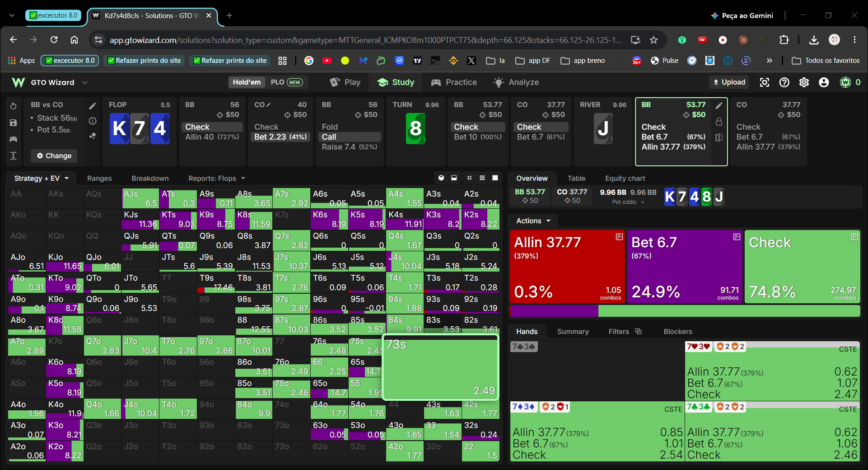The image size is (868, 470).
Task: Open the Equity chart tab
Action: click(625, 179)
